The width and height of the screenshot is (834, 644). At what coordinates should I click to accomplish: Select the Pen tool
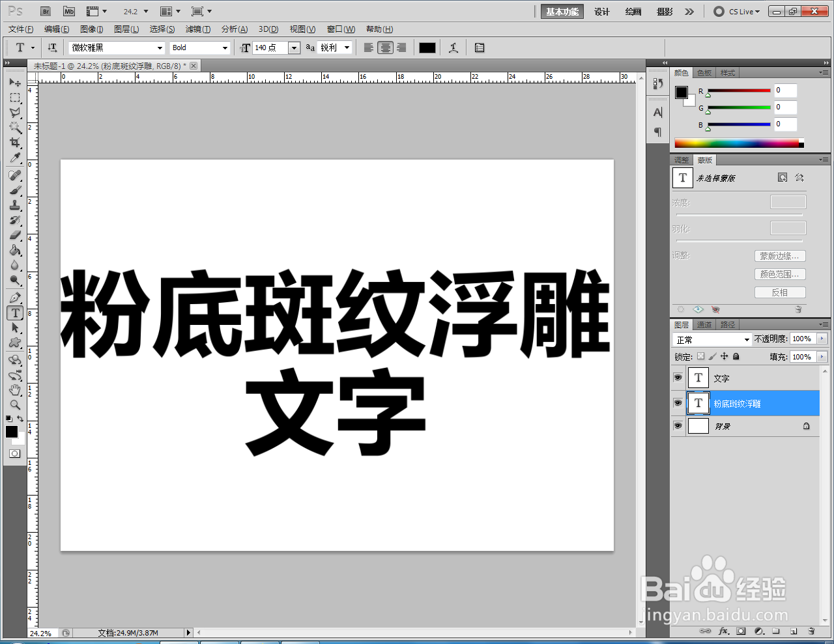[15, 298]
